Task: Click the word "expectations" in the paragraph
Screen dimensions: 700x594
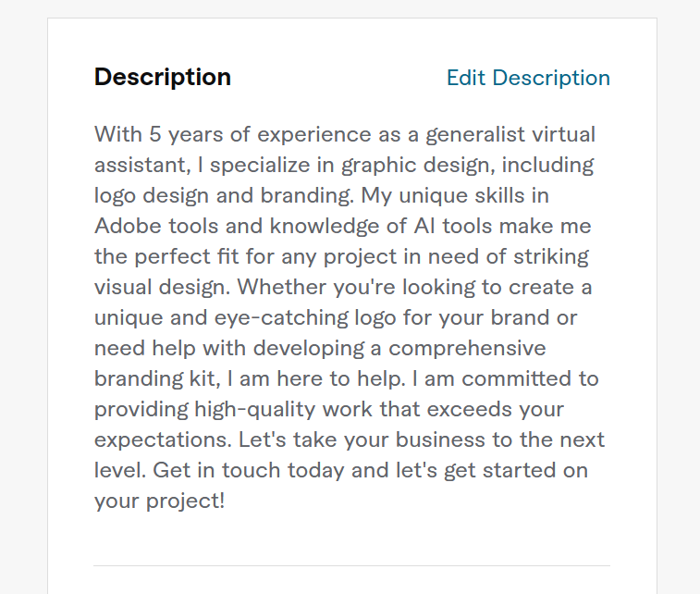Action: click(x=161, y=440)
